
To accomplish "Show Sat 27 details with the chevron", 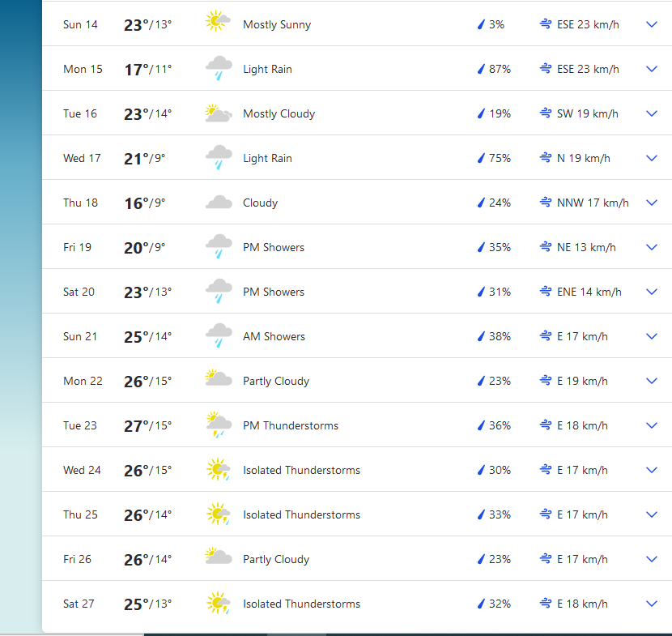I will point(652,604).
